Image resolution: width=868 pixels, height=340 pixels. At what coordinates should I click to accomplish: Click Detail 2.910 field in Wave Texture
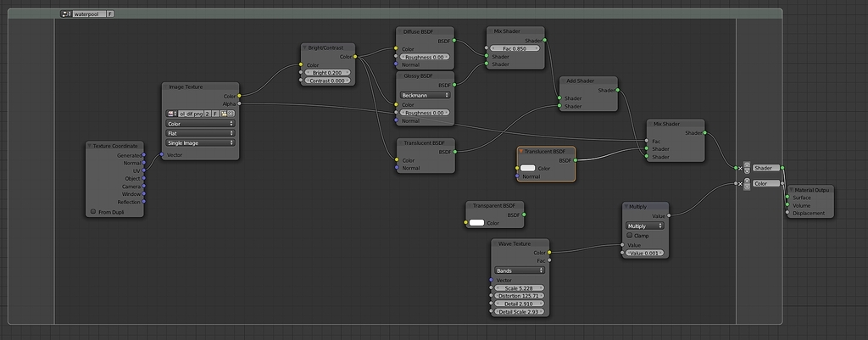tap(520, 304)
